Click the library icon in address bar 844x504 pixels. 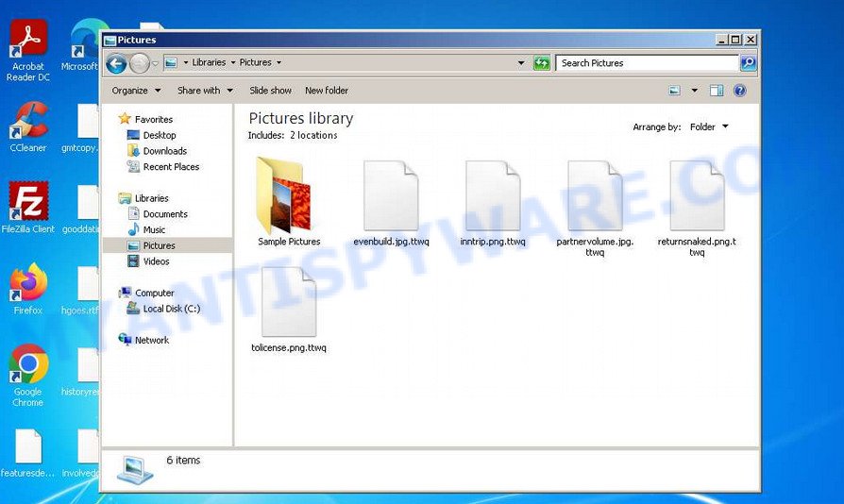171,63
